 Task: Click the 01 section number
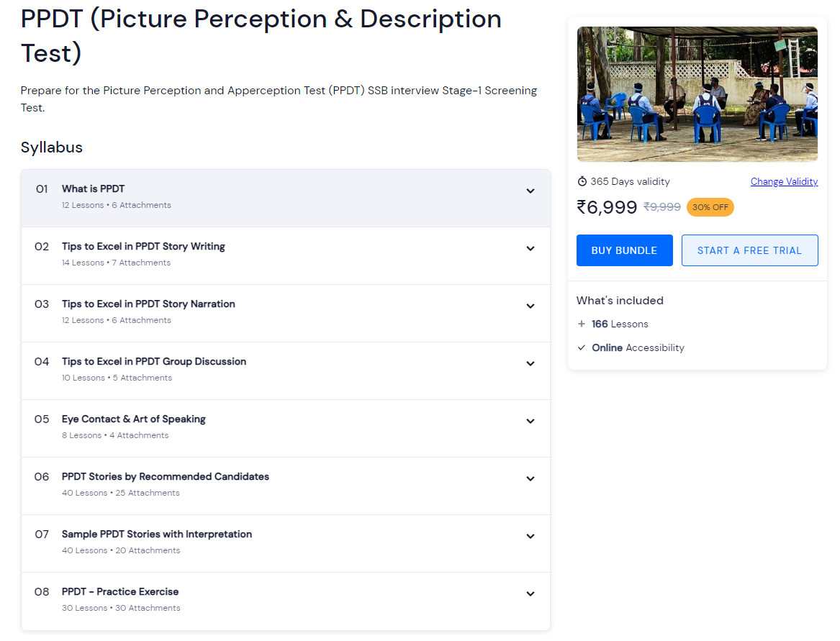click(42, 189)
